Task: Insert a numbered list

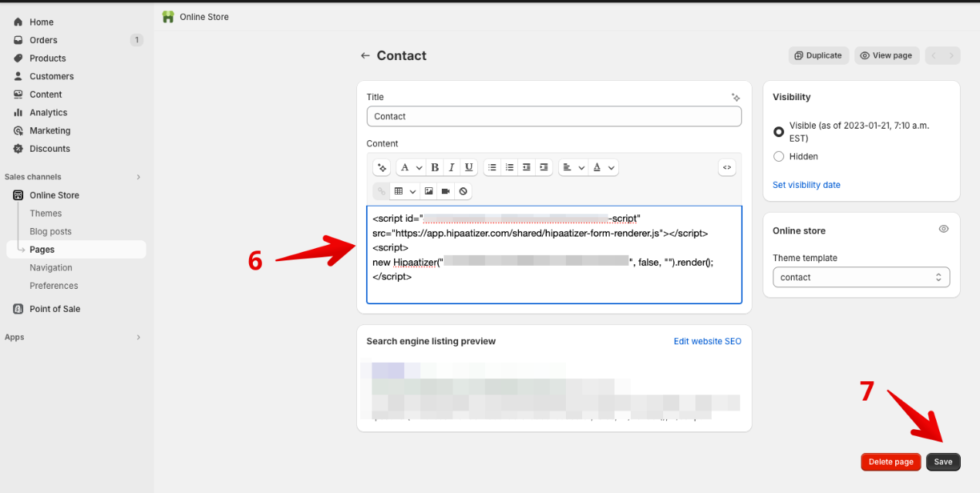Action: [x=510, y=167]
